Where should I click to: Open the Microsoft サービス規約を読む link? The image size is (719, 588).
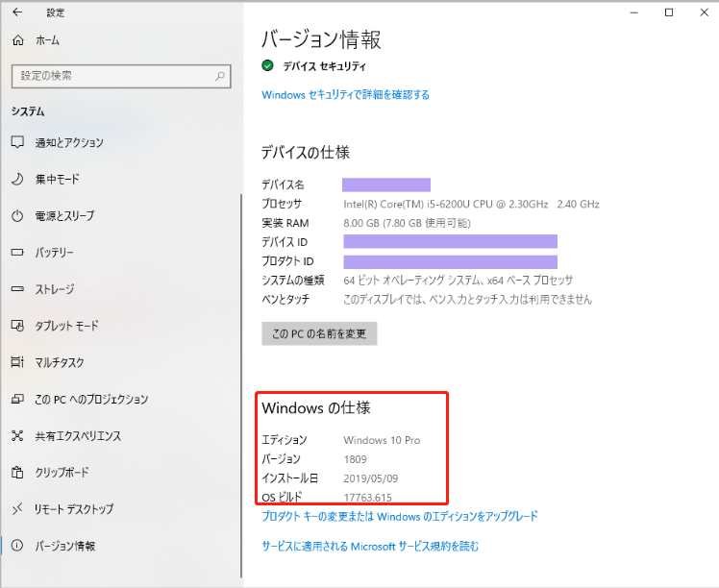(370, 547)
